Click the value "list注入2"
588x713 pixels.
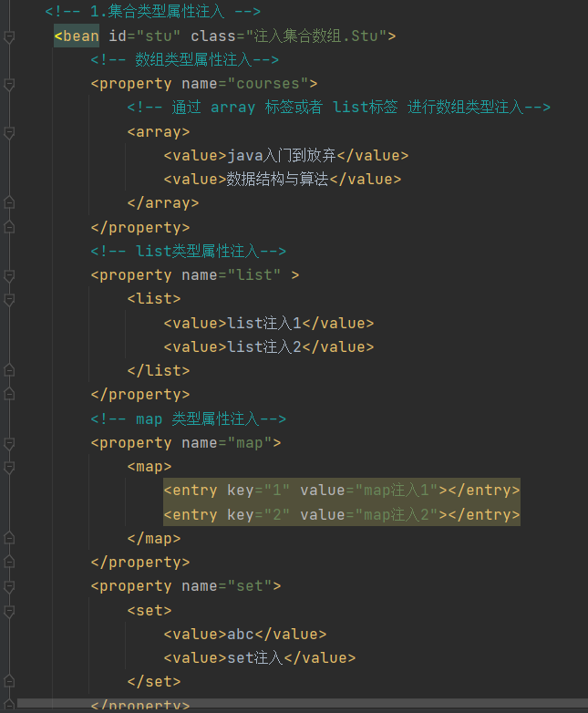tap(264, 347)
